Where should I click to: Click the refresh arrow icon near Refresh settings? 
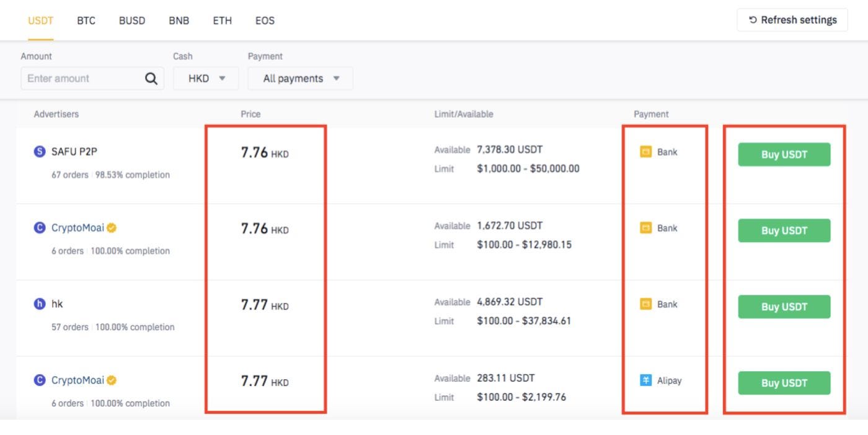coord(753,19)
